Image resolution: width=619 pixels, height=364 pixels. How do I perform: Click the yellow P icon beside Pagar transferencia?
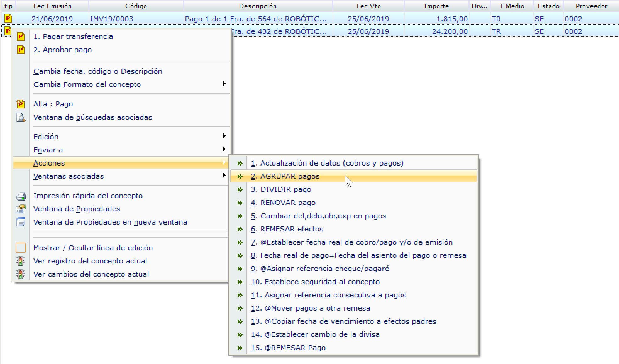tap(21, 36)
